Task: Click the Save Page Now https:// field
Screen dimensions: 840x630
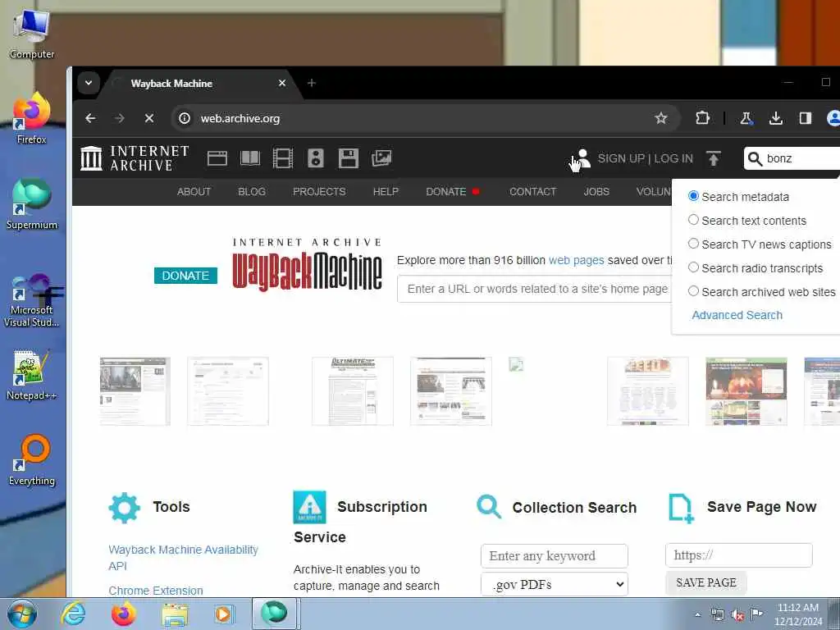Action: [739, 555]
